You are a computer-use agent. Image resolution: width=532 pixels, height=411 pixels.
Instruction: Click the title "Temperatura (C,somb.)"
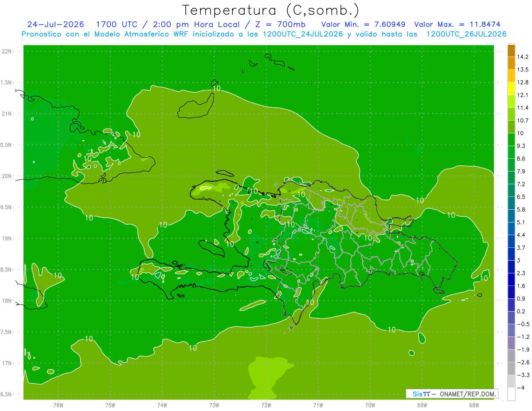pyautogui.click(x=270, y=10)
